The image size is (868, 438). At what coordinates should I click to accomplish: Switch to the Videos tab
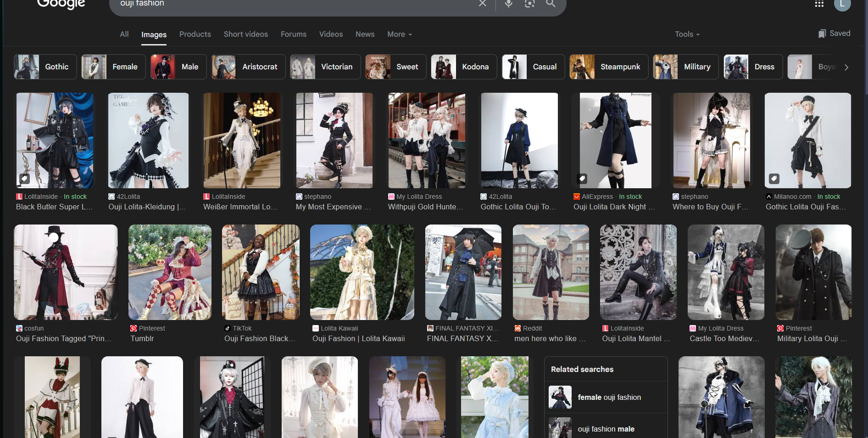click(331, 34)
